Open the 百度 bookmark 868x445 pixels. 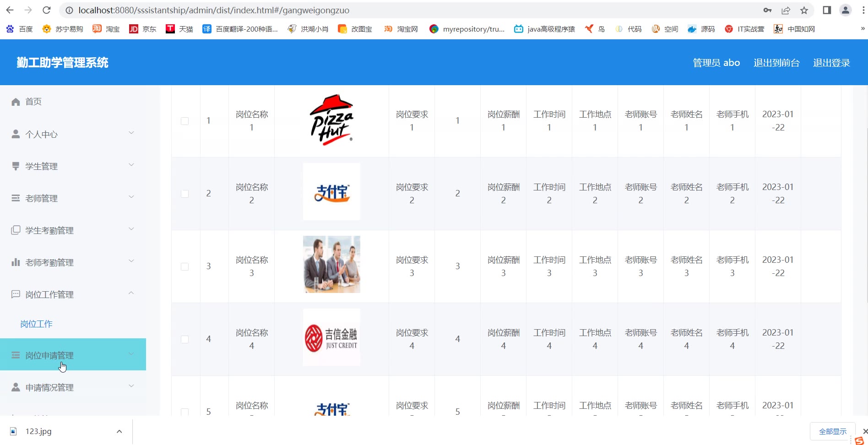coord(19,29)
